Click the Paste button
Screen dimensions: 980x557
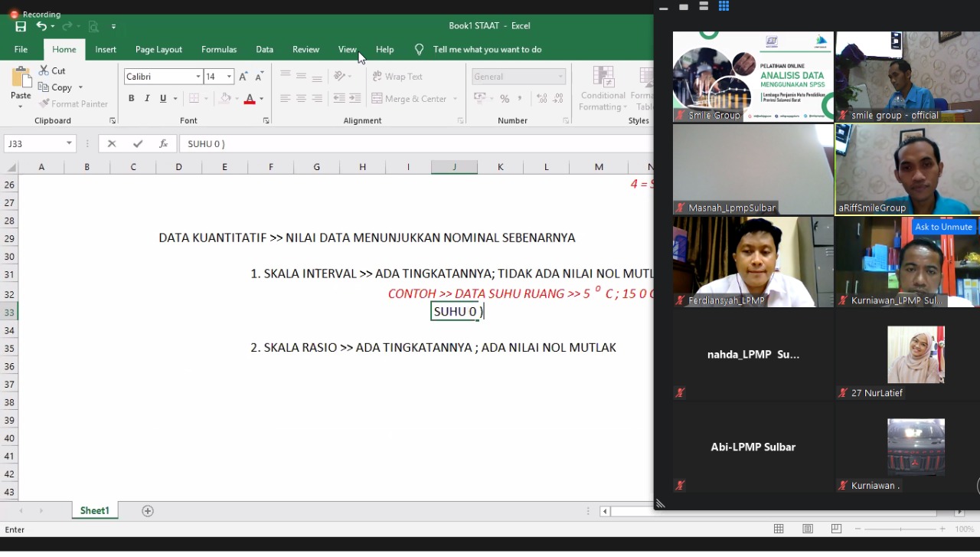pyautogui.click(x=21, y=84)
